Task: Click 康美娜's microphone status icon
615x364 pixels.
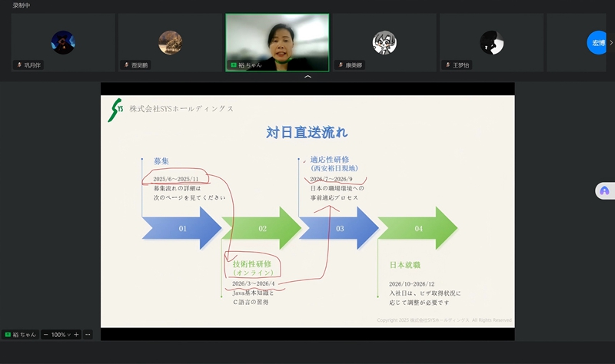Action: 341,65
